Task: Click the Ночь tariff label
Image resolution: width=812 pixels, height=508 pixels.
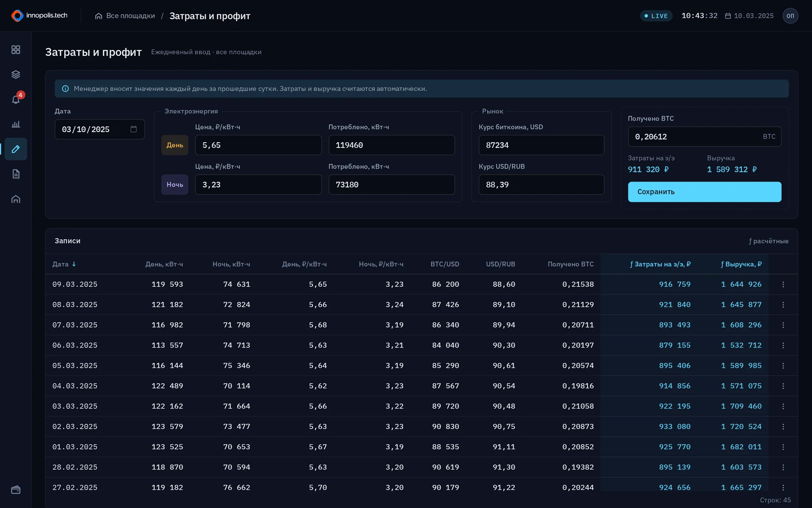Action: click(x=175, y=185)
